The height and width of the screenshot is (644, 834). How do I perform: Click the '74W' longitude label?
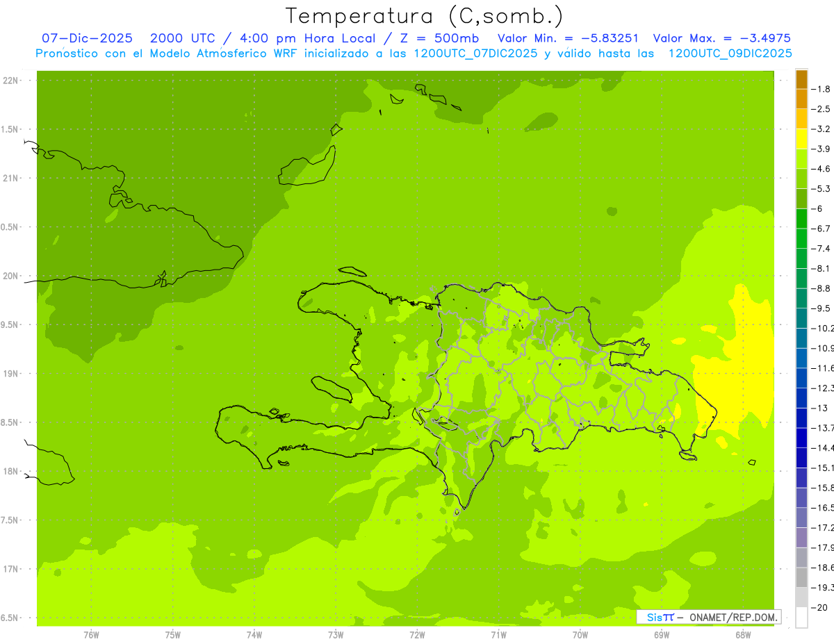(254, 634)
